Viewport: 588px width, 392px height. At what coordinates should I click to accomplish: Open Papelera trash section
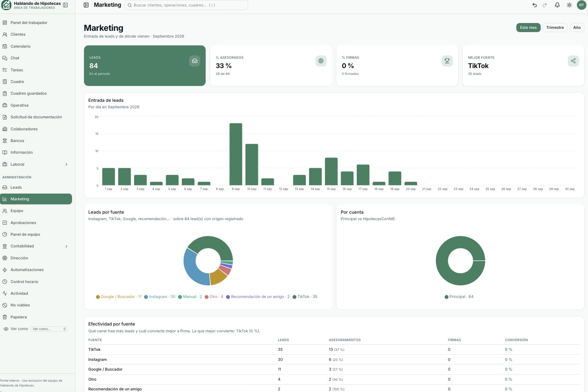36,317
